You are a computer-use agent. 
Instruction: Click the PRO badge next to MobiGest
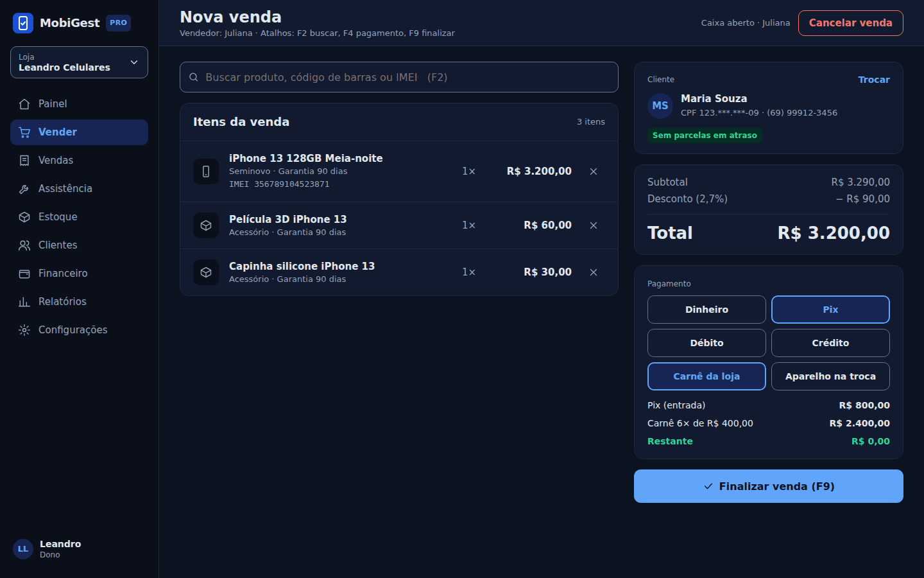(x=118, y=23)
